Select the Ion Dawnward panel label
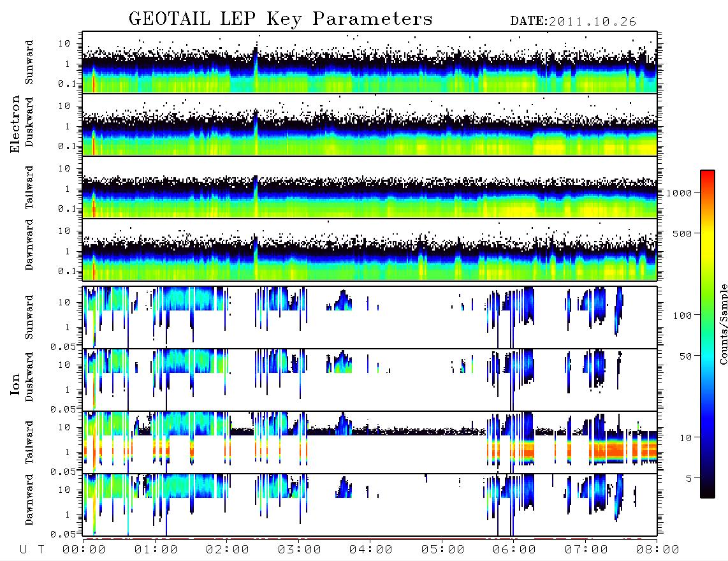The width and height of the screenshot is (728, 561). [x=29, y=500]
